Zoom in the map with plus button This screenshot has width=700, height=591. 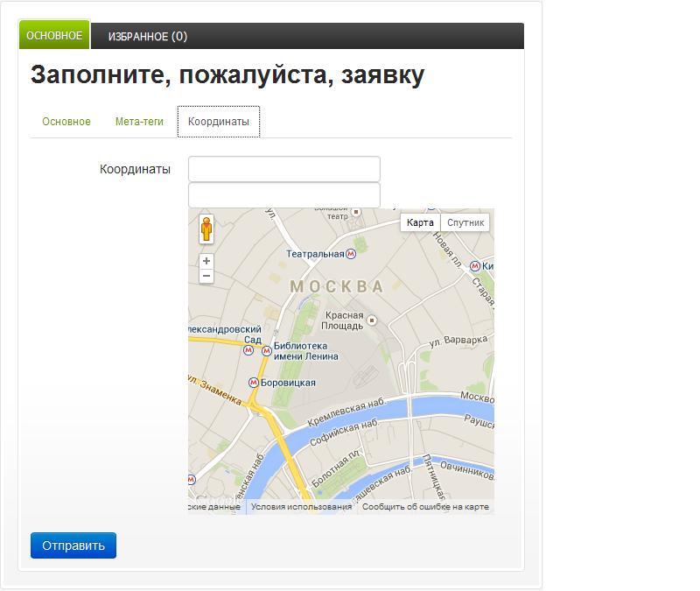coord(206,261)
